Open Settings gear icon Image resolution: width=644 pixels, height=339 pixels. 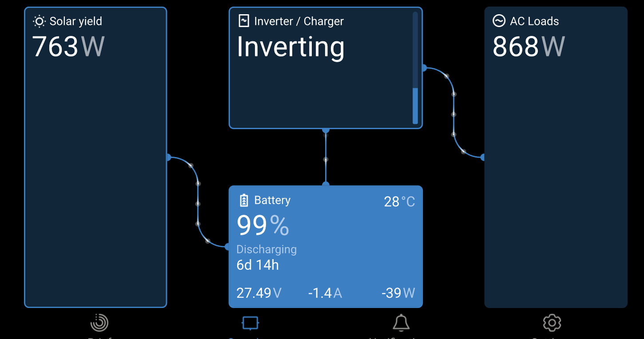pyautogui.click(x=552, y=323)
